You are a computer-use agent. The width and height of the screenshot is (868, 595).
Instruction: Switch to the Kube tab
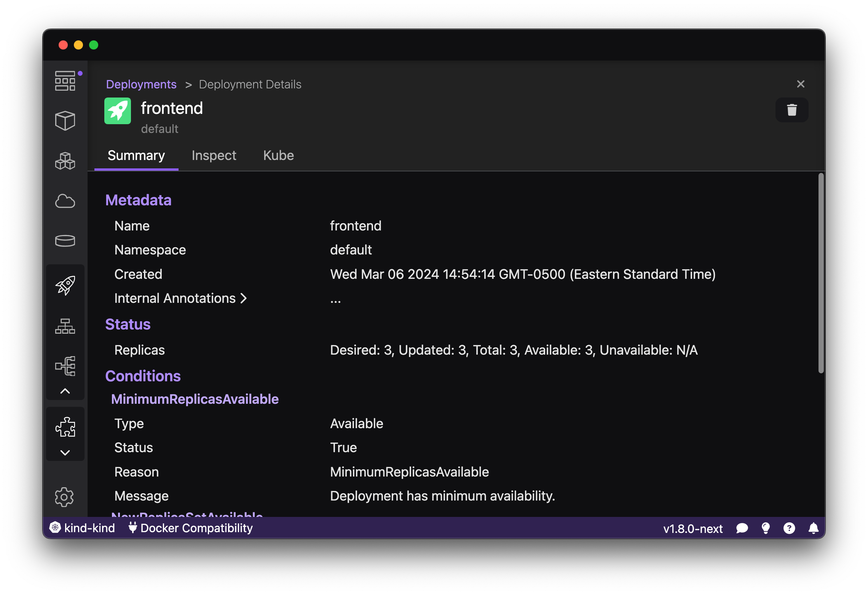tap(279, 156)
